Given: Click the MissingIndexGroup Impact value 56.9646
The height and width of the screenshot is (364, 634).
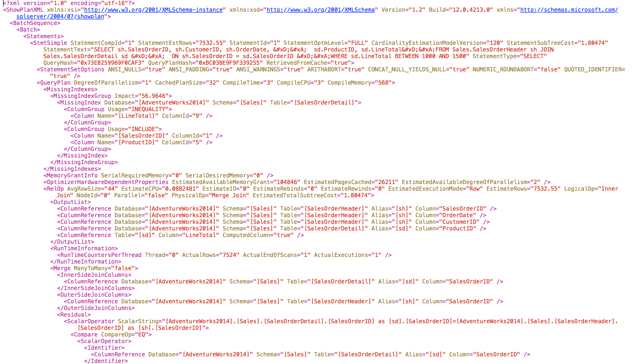Looking at the screenshot, I should click(x=153, y=96).
